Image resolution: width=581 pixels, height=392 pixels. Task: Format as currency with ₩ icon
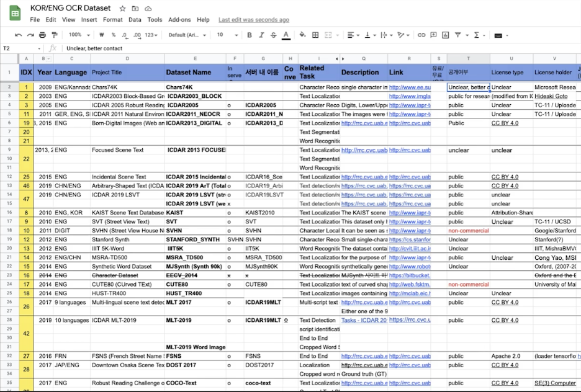(102, 35)
